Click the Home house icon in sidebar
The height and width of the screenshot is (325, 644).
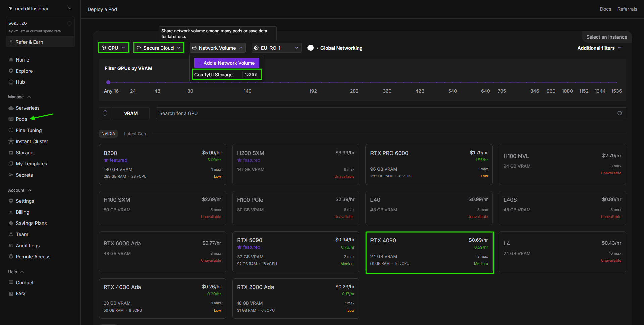(x=11, y=60)
